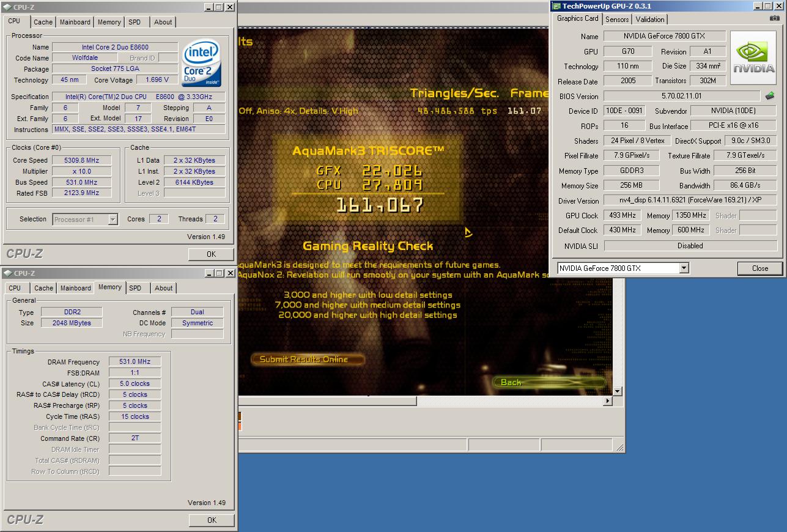Click the memory Type DDR2 field
This screenshot has height=532, width=787.
pyautogui.click(x=71, y=312)
